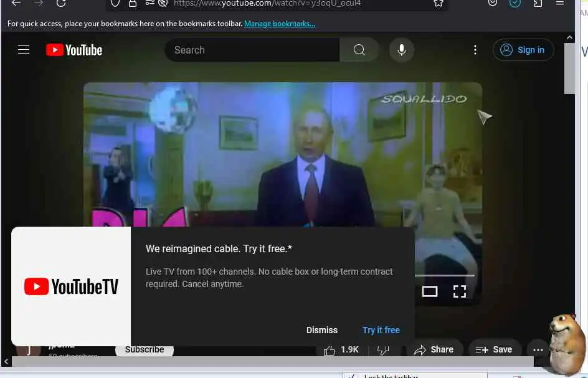Click the video player to toggle playback

283,154
